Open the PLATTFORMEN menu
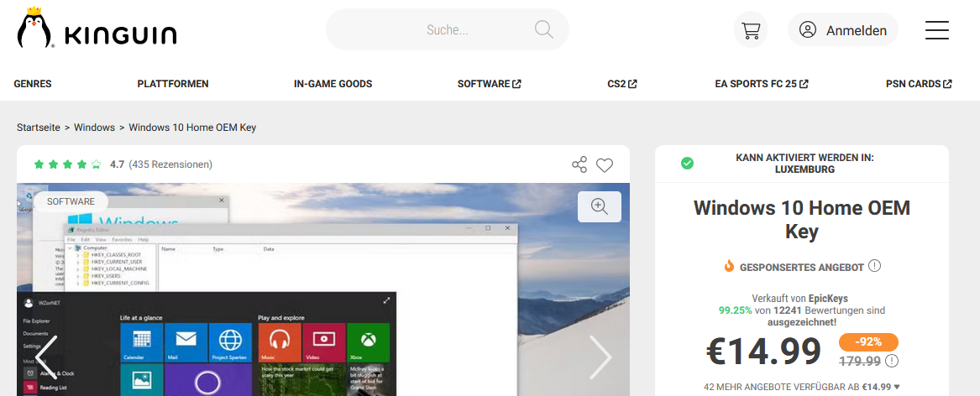The width and height of the screenshot is (980, 396). (x=173, y=84)
